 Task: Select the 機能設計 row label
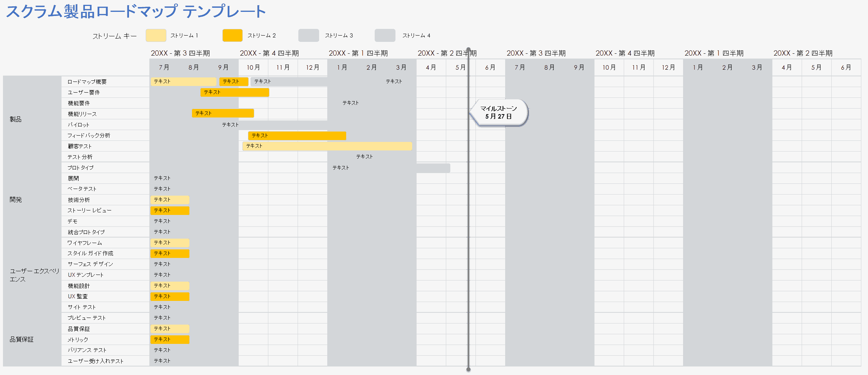coord(79,286)
